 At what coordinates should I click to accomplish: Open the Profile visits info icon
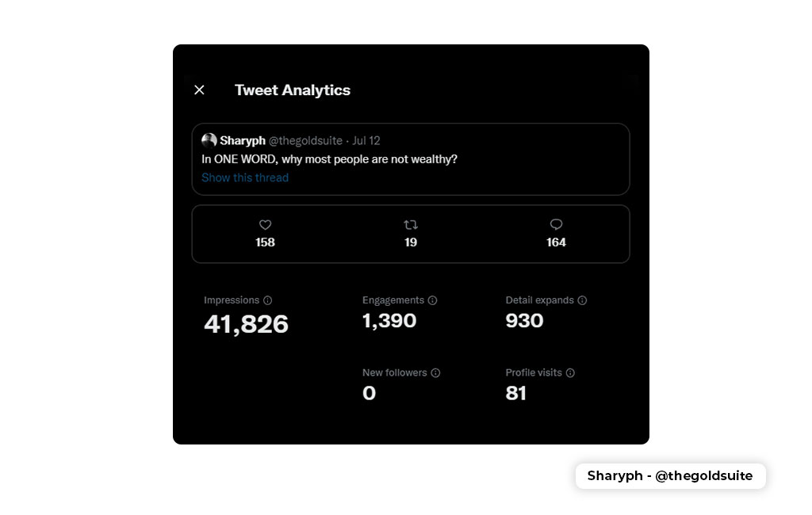pyautogui.click(x=570, y=372)
